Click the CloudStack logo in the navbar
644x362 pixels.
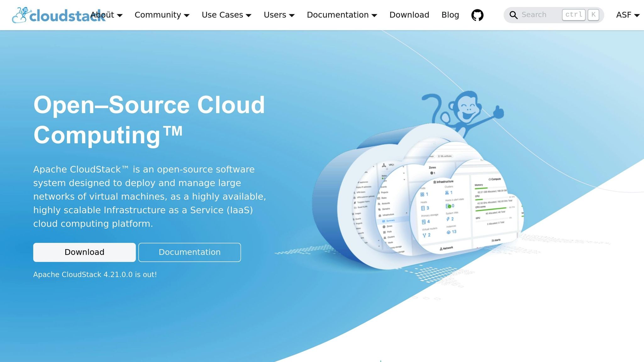[x=59, y=15]
